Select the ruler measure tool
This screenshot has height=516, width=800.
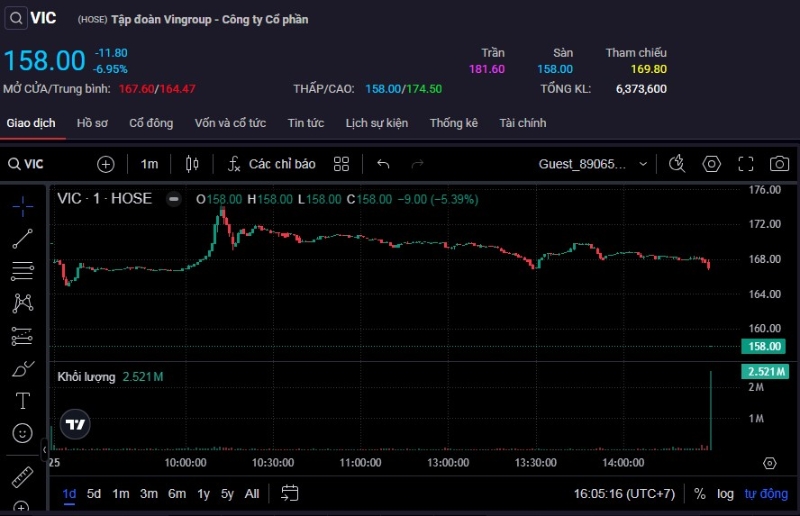[22, 476]
